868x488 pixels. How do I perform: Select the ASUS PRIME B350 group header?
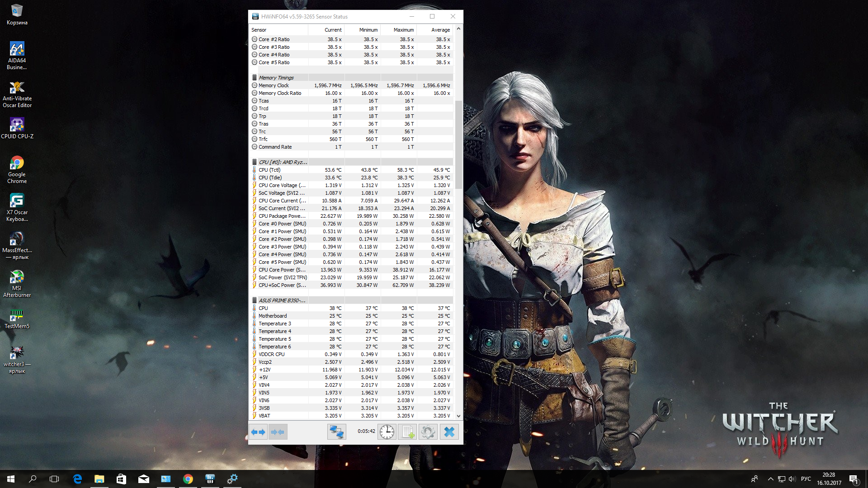tap(282, 300)
